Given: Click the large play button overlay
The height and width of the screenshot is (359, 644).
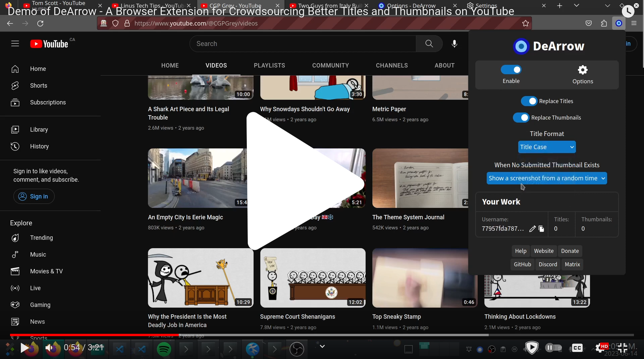Looking at the screenshot, I should [305, 181].
